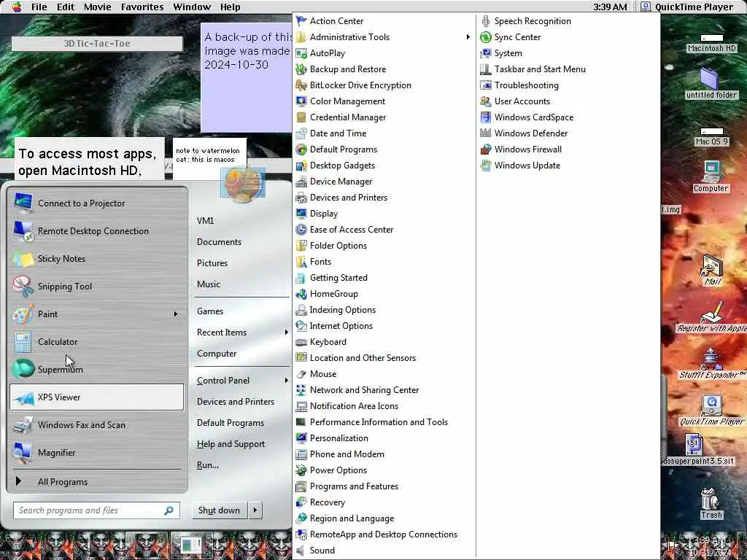The height and width of the screenshot is (560, 747).
Task: Click the Apple menu icon
Action: [17, 7]
